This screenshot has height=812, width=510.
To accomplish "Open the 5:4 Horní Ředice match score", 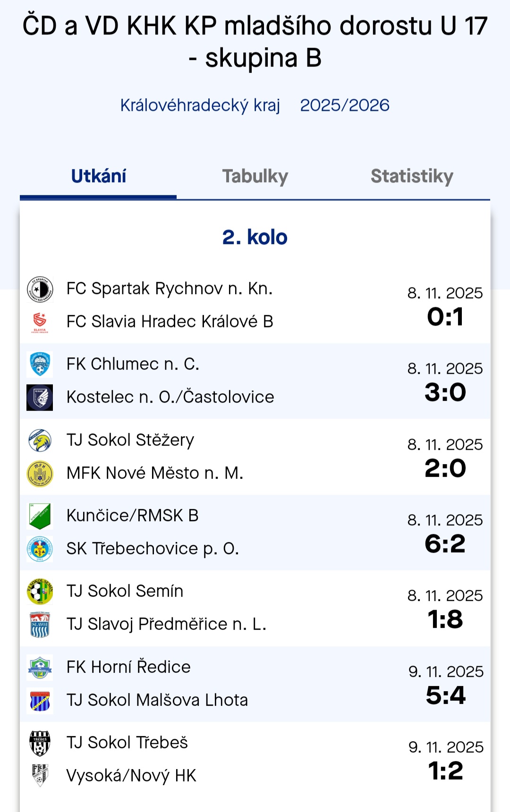I will 445,695.
